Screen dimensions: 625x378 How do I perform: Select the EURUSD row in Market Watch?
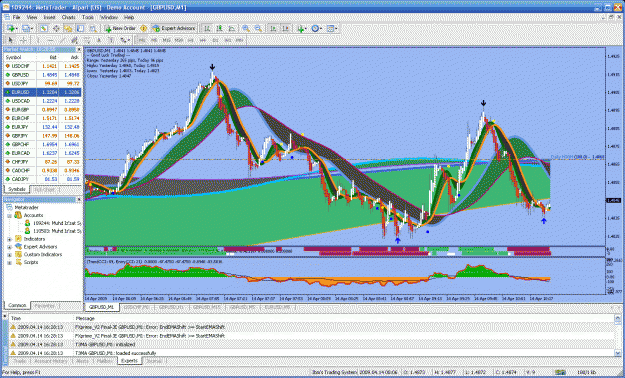point(43,92)
